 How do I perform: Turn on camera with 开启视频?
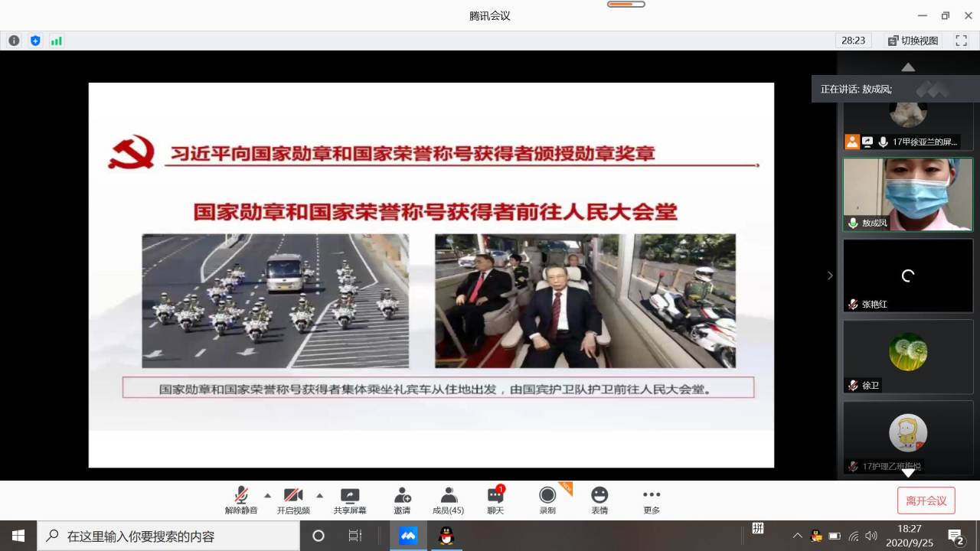tap(293, 500)
